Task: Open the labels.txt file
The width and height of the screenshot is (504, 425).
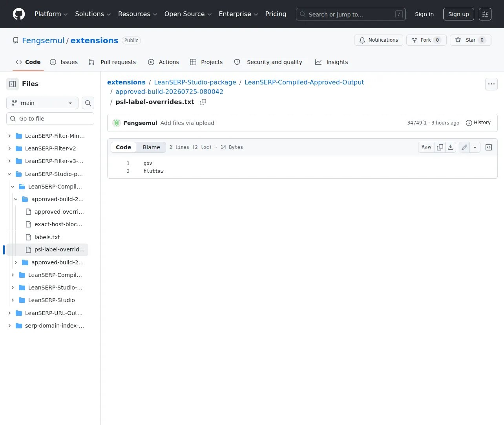Action: (x=47, y=237)
